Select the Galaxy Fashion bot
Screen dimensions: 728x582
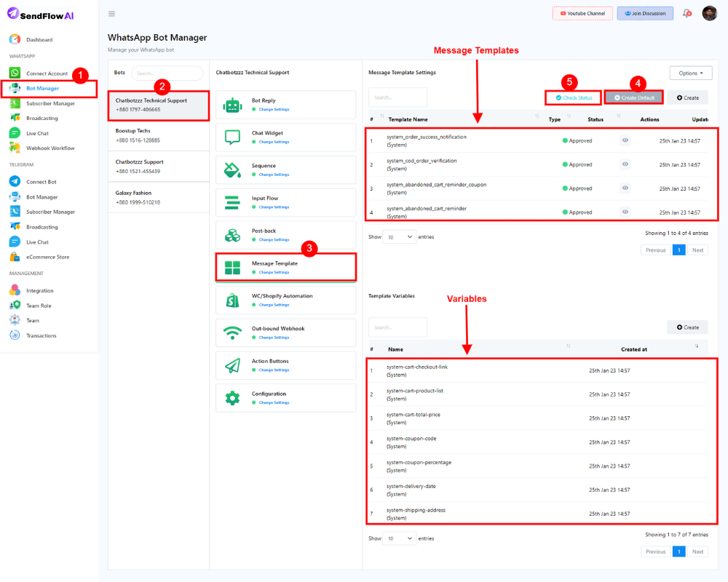click(159, 197)
